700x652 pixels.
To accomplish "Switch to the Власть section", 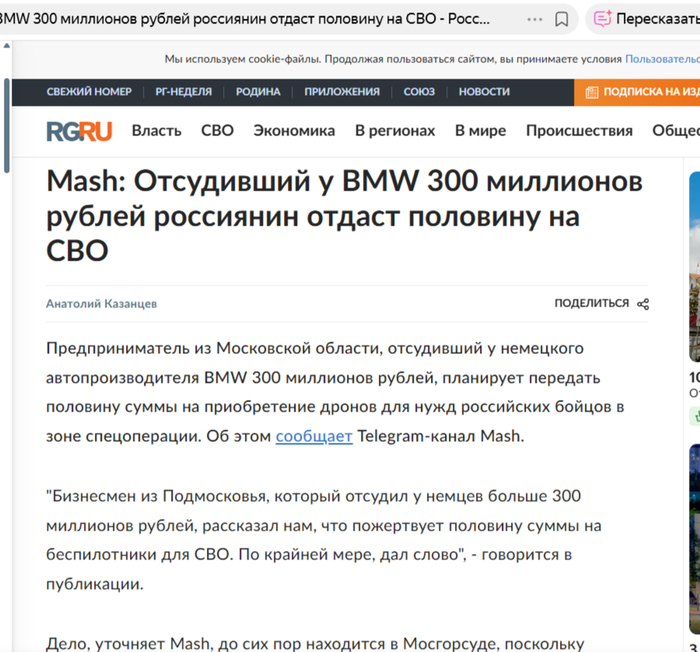I will coord(156,131).
